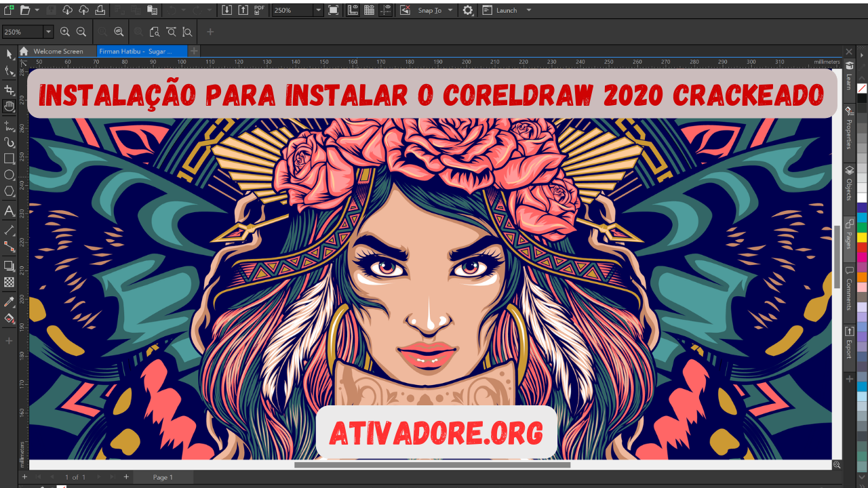The height and width of the screenshot is (488, 868).
Task: Select the Drop Shadow tool
Action: [9, 266]
